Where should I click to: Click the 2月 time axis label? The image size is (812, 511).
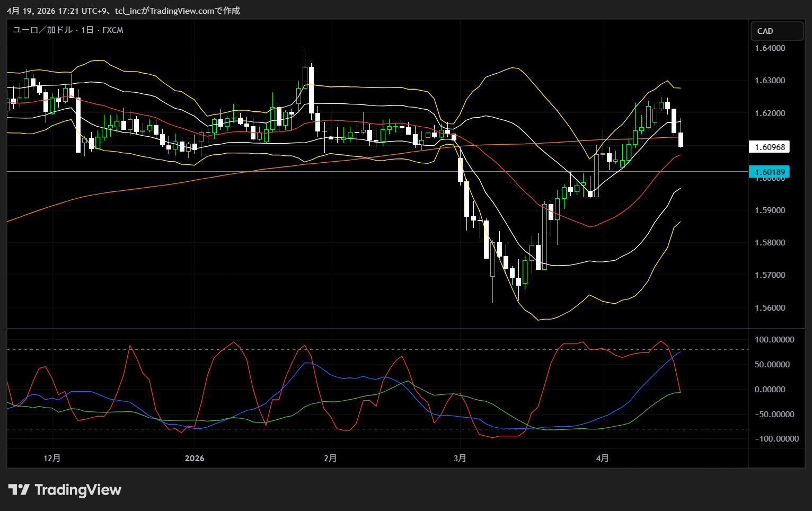coord(330,458)
